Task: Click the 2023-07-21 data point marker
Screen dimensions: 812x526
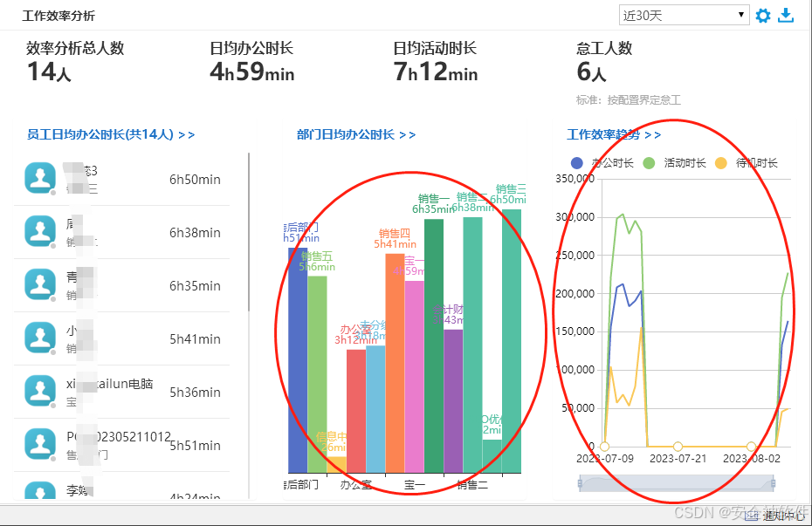Action: (678, 447)
